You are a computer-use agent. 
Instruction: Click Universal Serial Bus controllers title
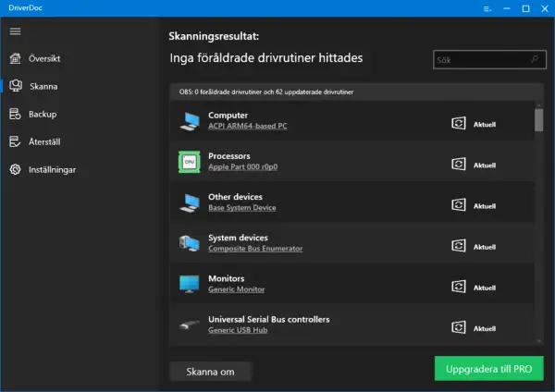pos(268,320)
